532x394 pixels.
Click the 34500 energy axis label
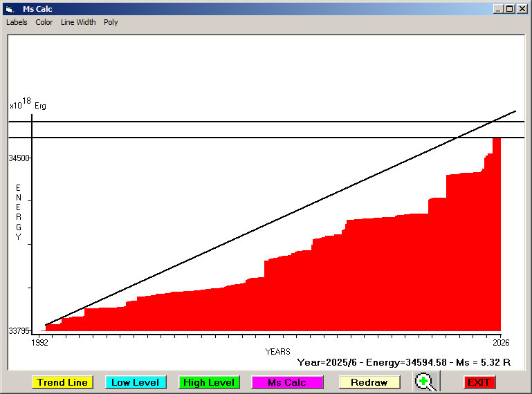[19, 158]
